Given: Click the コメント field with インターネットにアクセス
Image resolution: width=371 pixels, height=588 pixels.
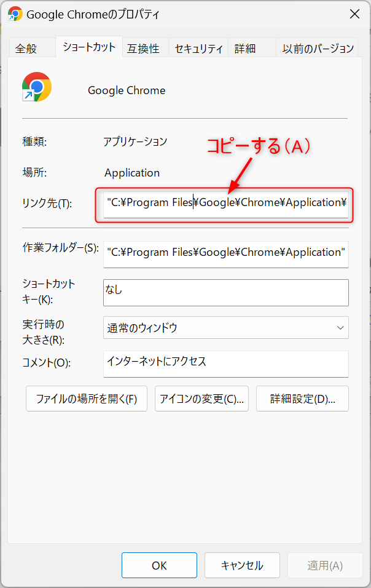Looking at the screenshot, I should coord(226,364).
